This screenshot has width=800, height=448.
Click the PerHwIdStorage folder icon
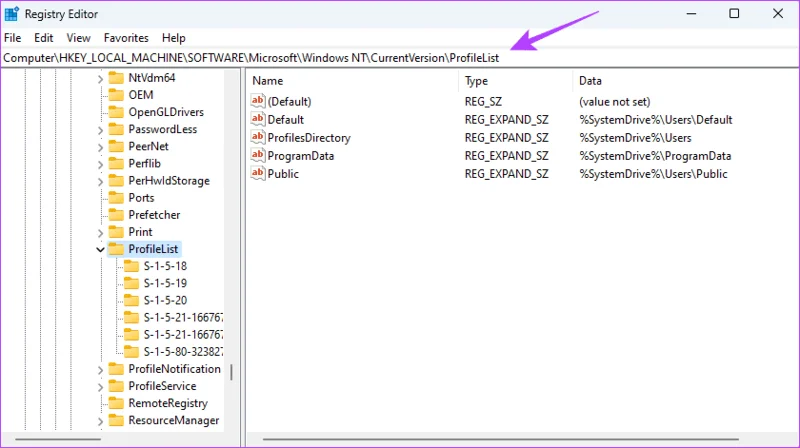pyautogui.click(x=116, y=180)
